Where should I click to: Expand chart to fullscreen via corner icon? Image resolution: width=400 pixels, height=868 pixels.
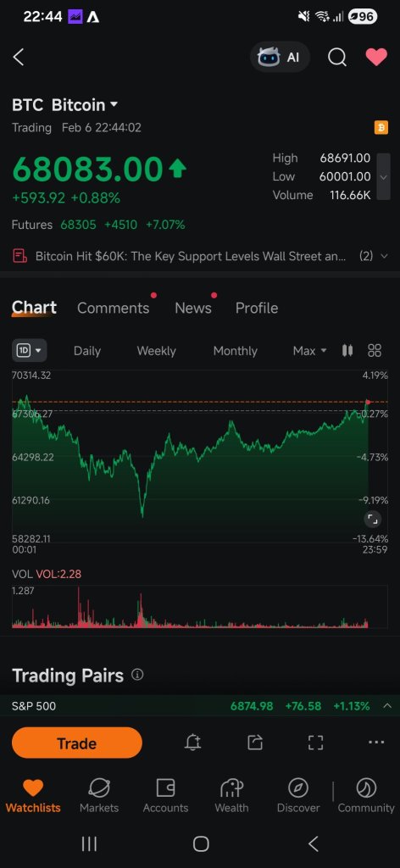(372, 519)
